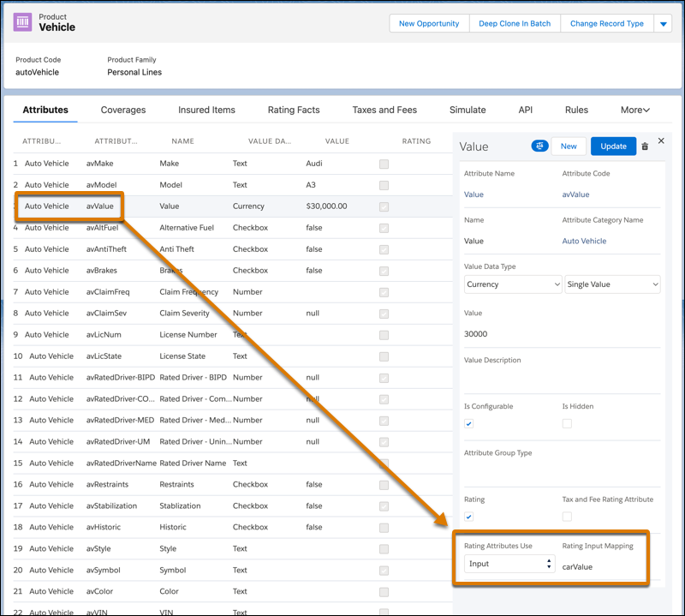Click the Value Description field
Viewport: 685px width, 616px height.
(x=563, y=379)
